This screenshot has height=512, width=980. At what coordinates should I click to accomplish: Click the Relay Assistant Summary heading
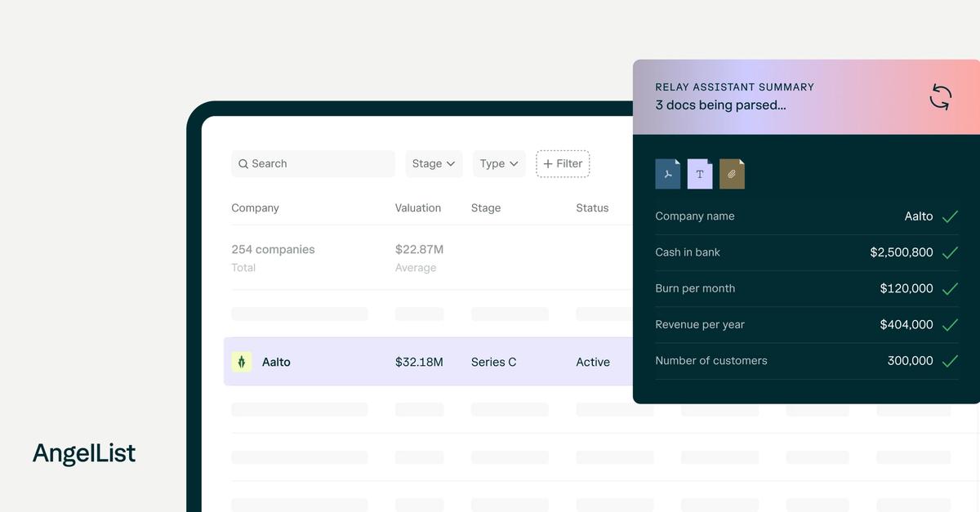click(x=734, y=87)
